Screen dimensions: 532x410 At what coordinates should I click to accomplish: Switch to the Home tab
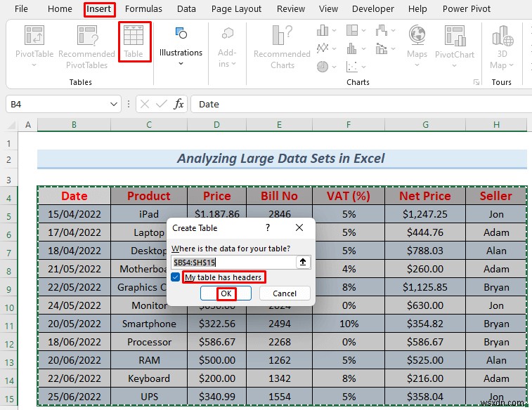(x=60, y=9)
